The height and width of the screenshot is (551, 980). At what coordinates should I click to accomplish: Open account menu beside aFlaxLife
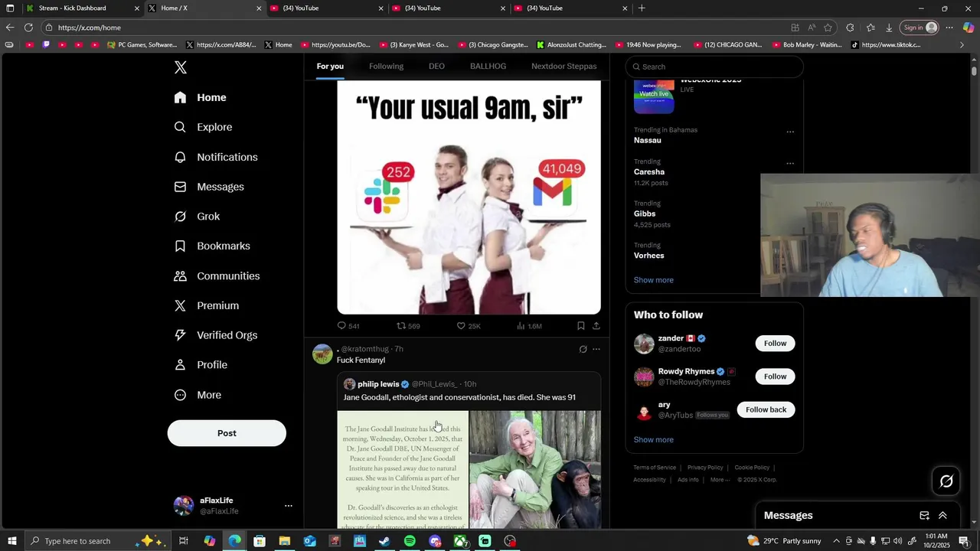(289, 506)
